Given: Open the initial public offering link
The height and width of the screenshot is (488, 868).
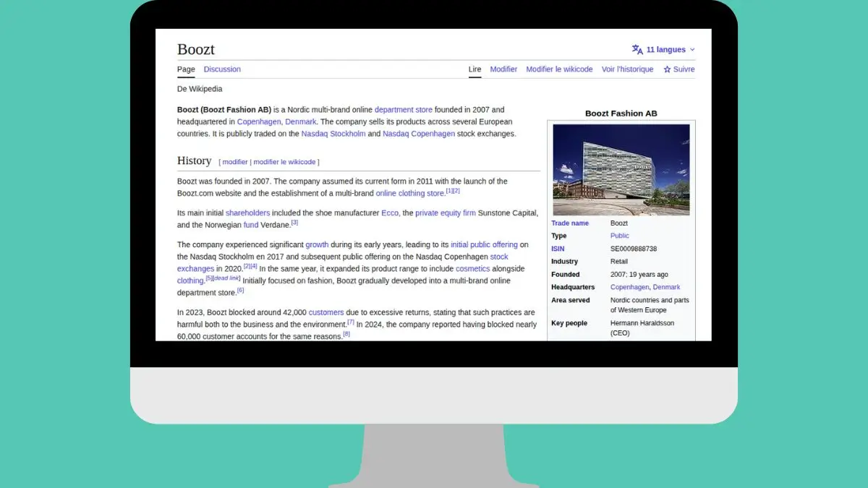Looking at the screenshot, I should 484,245.
